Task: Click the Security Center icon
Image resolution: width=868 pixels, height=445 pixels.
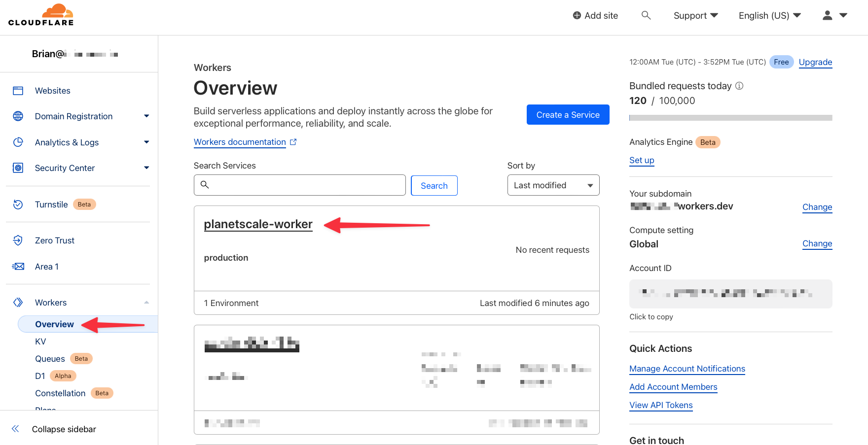Action: point(18,168)
